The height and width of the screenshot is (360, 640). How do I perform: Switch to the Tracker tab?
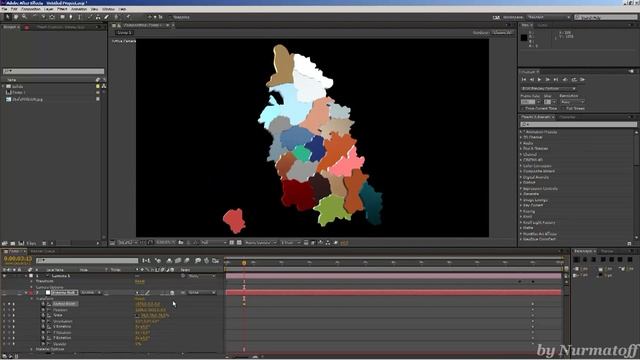[607, 251]
